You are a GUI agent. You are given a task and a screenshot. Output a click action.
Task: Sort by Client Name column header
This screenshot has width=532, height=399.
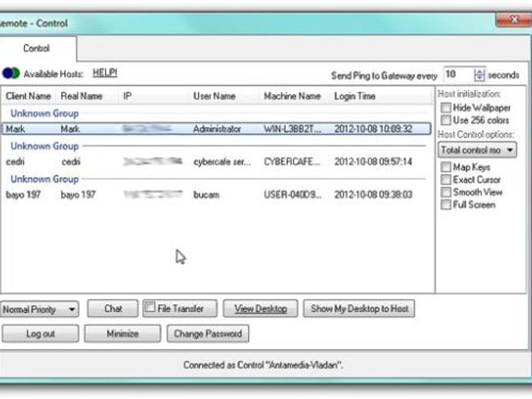point(29,96)
